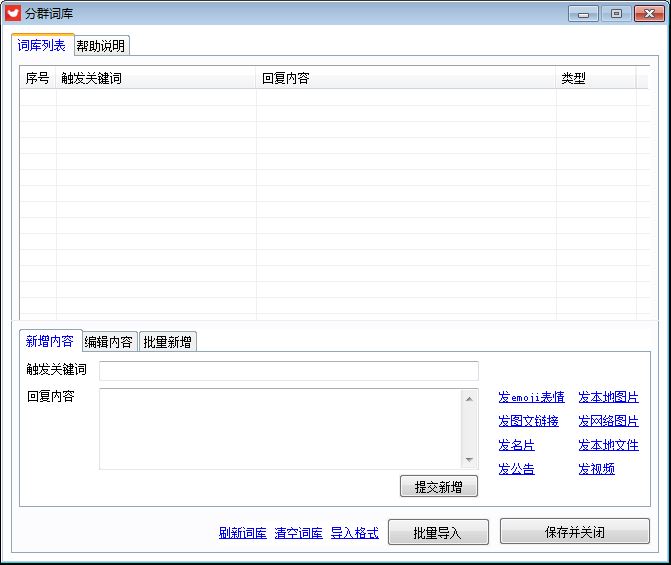Select the 新增内容 tab
Screen dimensions: 671x565
50,341
